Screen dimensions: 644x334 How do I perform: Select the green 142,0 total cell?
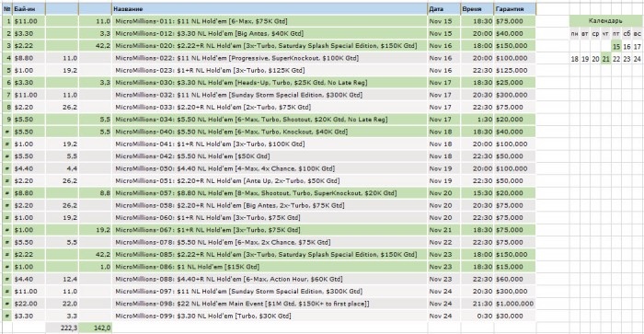96,328
